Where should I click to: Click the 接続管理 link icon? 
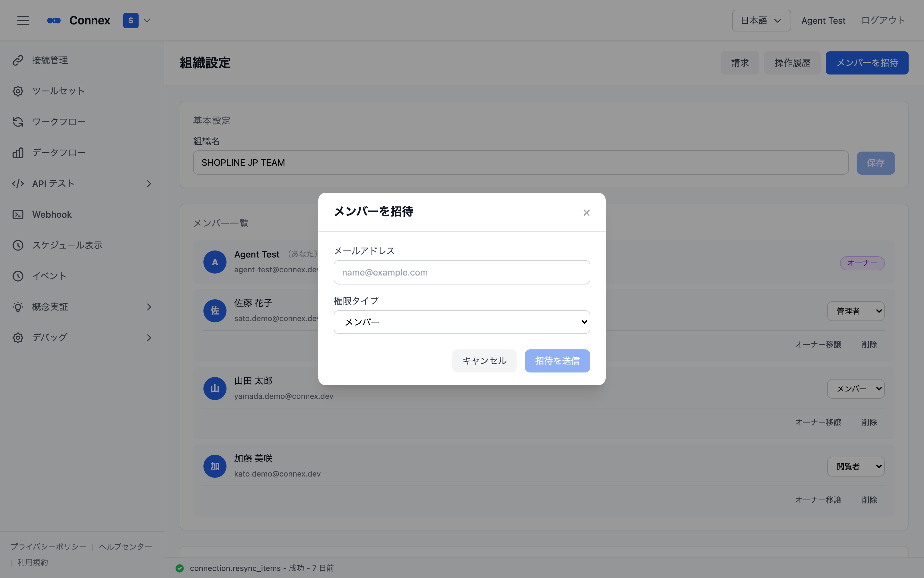click(18, 60)
